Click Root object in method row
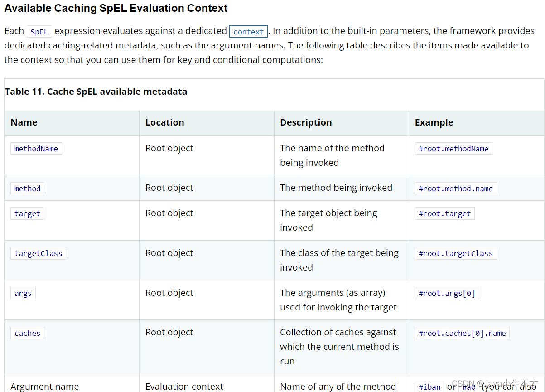 (x=169, y=188)
